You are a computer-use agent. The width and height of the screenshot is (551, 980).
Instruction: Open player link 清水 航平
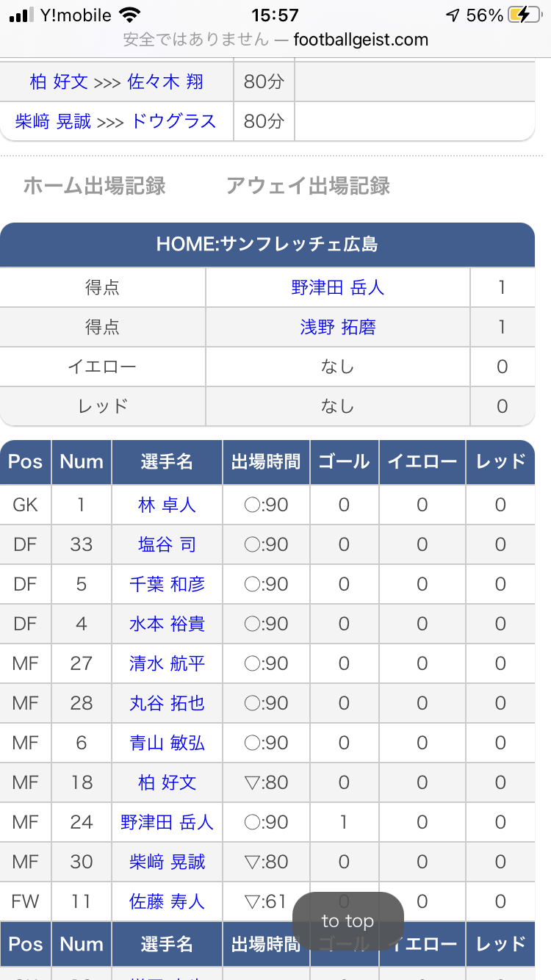click(168, 663)
